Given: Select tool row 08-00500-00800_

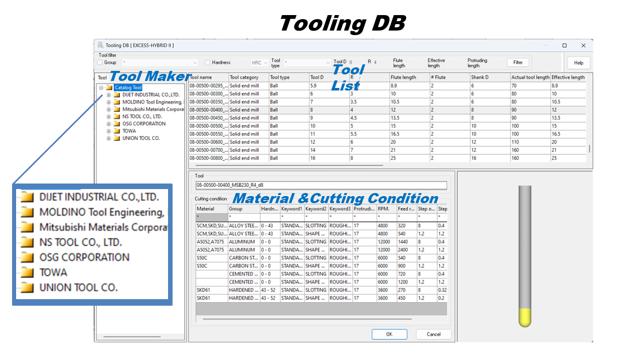Looking at the screenshot, I should [x=387, y=158].
